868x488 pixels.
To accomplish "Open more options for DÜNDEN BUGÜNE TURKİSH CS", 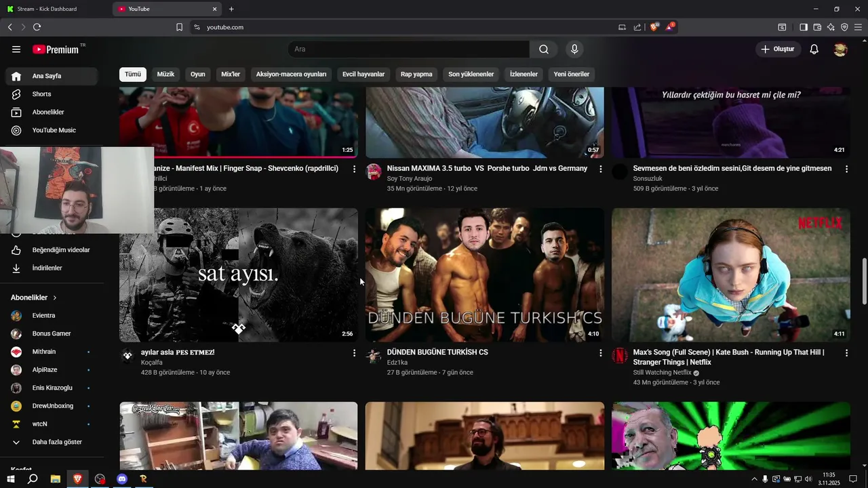I will click(x=600, y=353).
